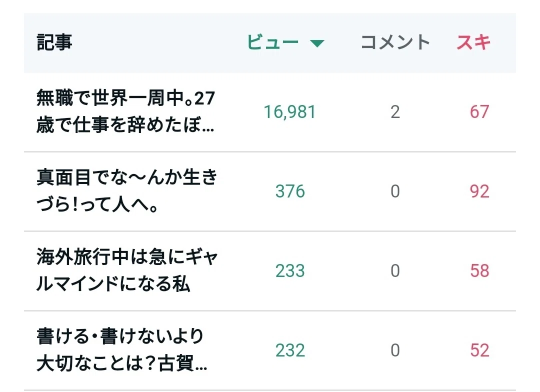
Task: Click the 52 likes value
Action: click(x=479, y=350)
